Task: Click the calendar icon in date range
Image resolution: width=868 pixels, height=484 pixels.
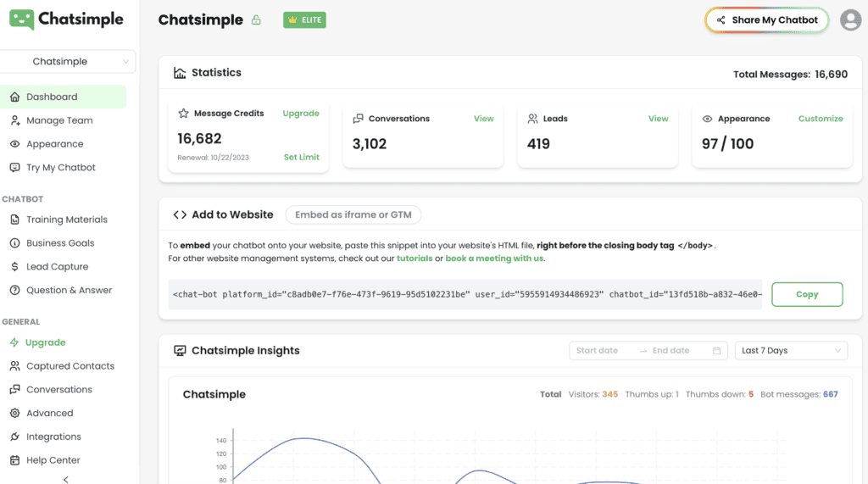Action: point(717,351)
